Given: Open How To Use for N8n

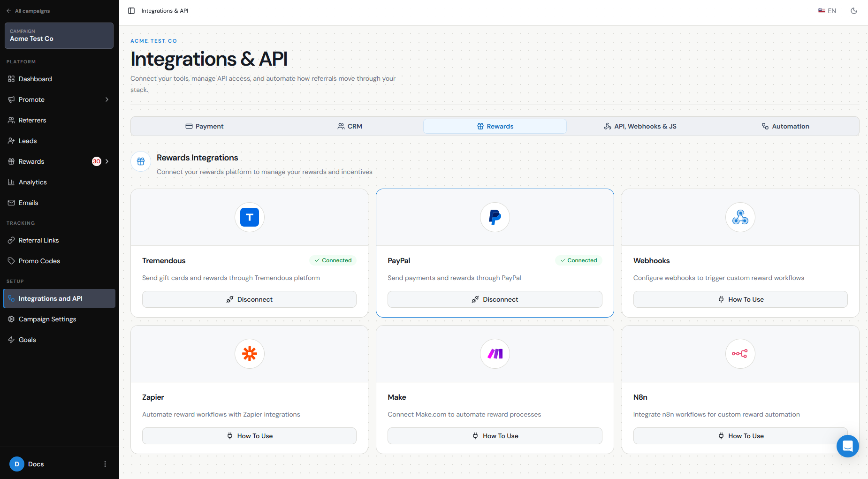Looking at the screenshot, I should pyautogui.click(x=740, y=436).
